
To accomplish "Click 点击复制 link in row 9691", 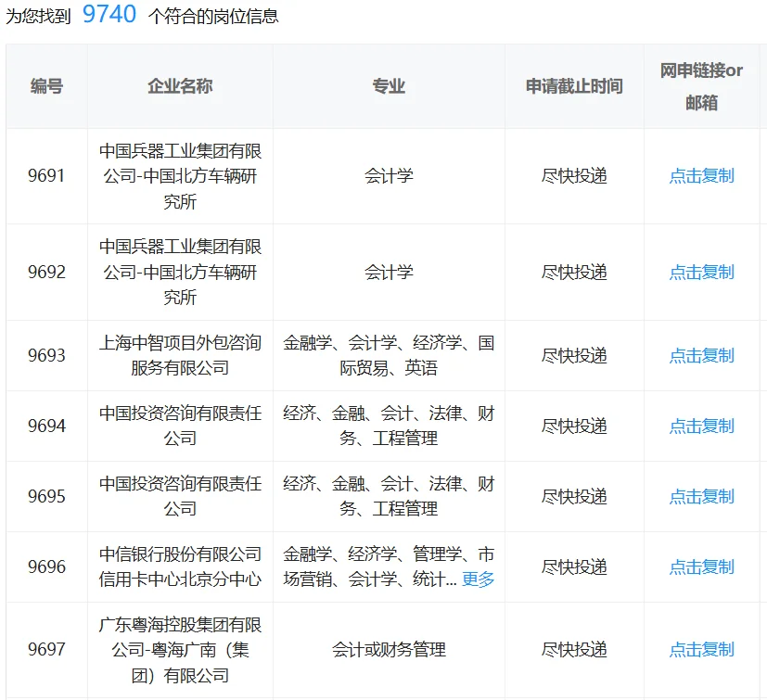I will [x=701, y=175].
